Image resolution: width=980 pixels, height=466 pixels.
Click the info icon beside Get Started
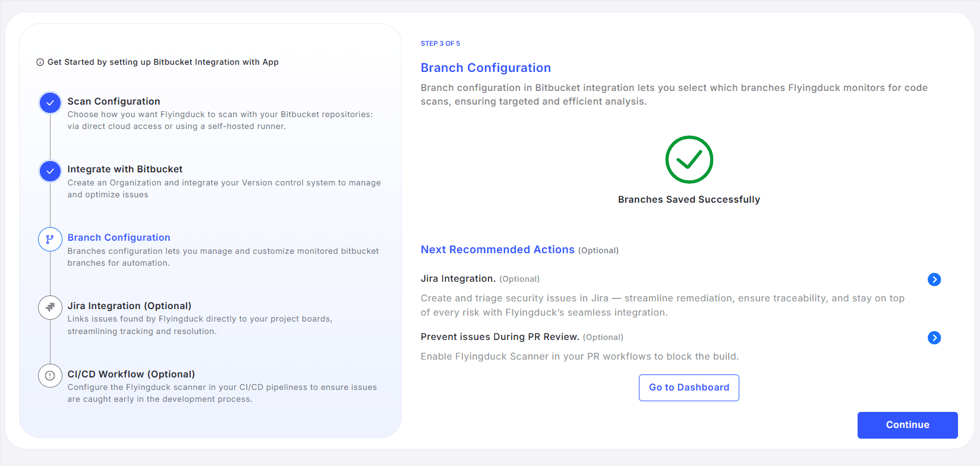[x=40, y=62]
